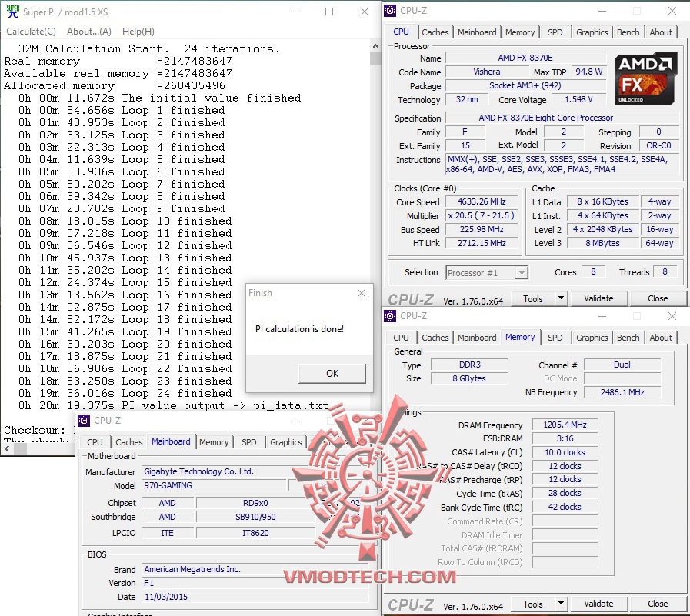
Task: Click the AMD FX-8370E name field
Action: click(525, 58)
